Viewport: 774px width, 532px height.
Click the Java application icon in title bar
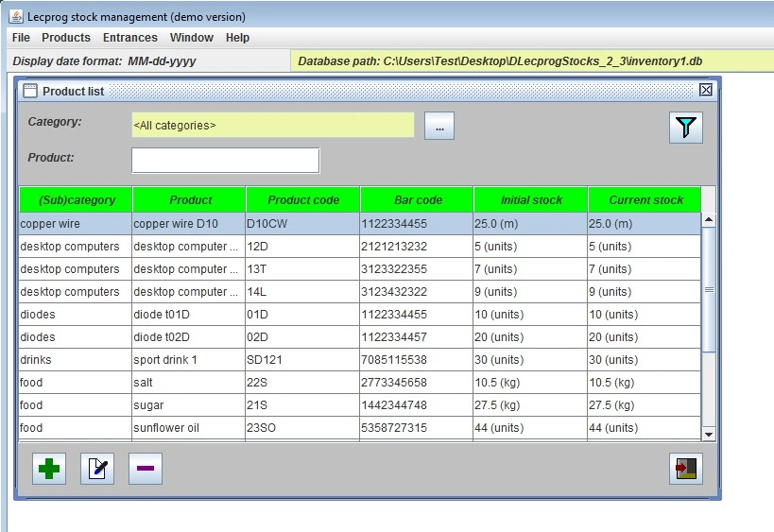pyautogui.click(x=16, y=16)
